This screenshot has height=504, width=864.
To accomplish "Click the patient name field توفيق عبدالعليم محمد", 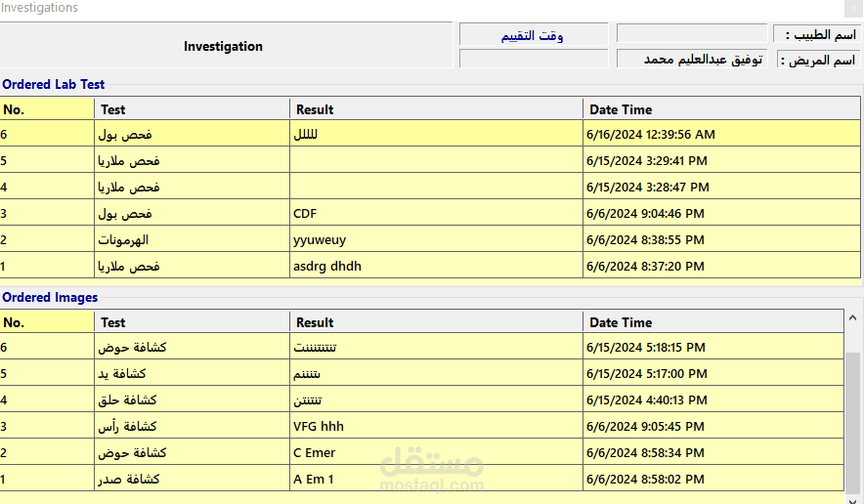I will point(691,59).
